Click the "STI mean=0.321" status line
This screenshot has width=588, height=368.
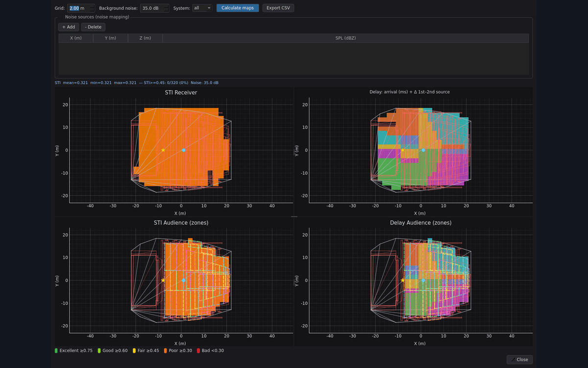click(x=137, y=83)
